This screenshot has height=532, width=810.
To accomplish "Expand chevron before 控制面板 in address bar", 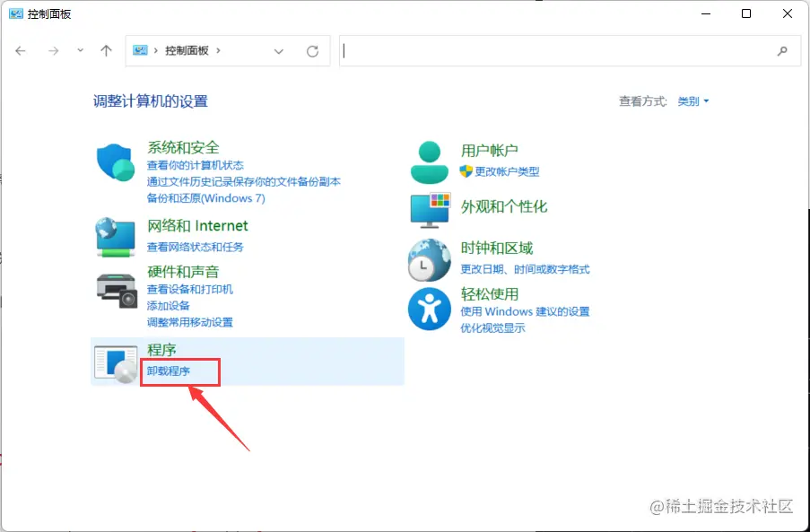I will click(155, 50).
